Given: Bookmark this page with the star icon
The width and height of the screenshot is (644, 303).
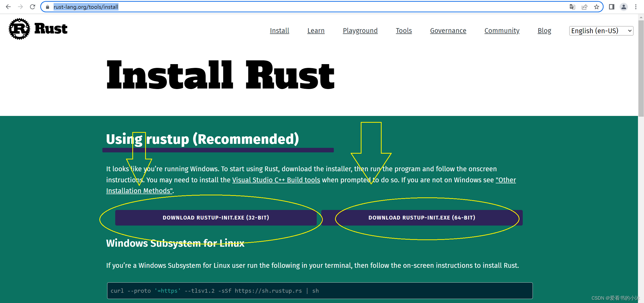Looking at the screenshot, I should (x=596, y=7).
